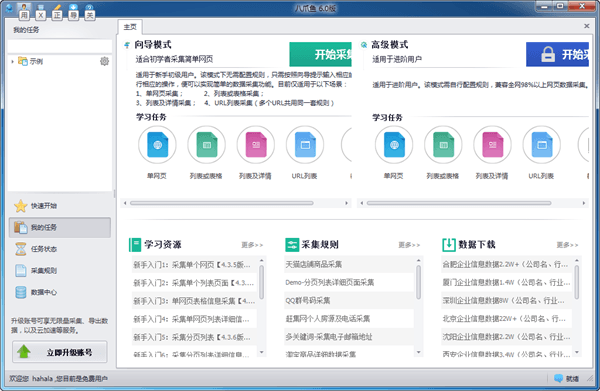Open 沈阳企业信息数据2.2W download

(x=507, y=337)
